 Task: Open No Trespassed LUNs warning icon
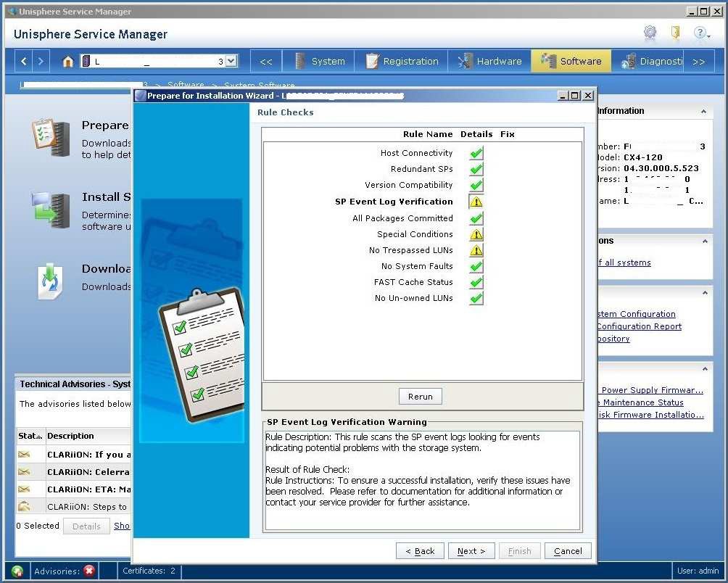point(476,250)
